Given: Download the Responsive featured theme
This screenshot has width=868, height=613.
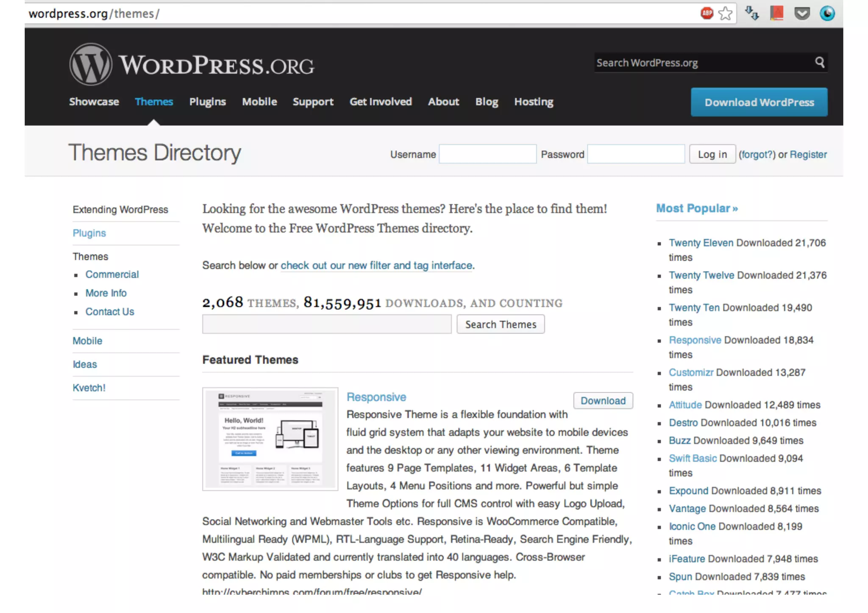Looking at the screenshot, I should pos(603,401).
